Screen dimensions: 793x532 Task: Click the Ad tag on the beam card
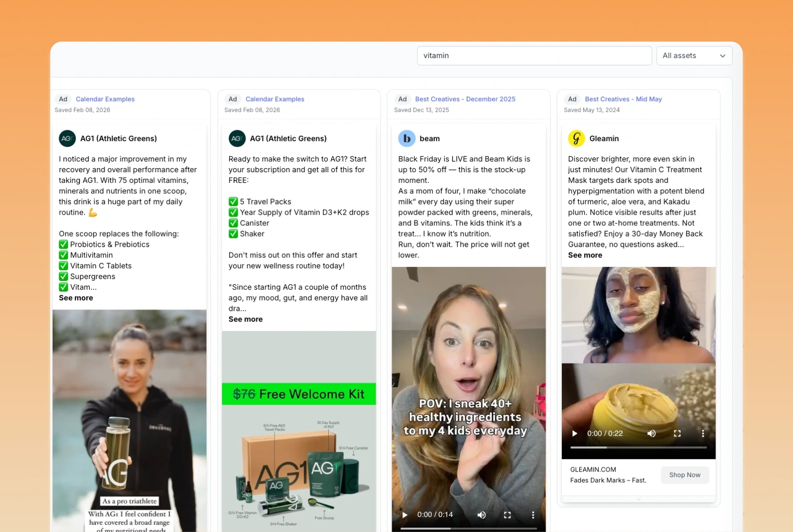[x=402, y=99]
